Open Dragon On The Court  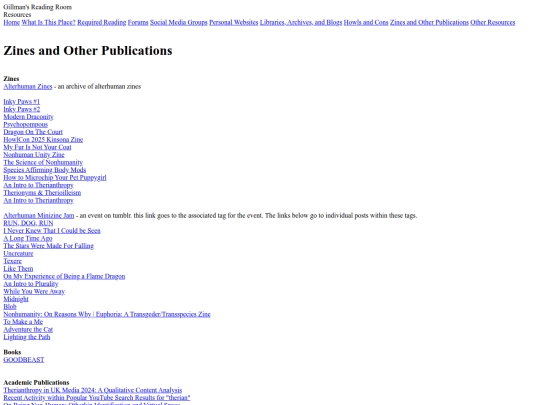coord(33,132)
